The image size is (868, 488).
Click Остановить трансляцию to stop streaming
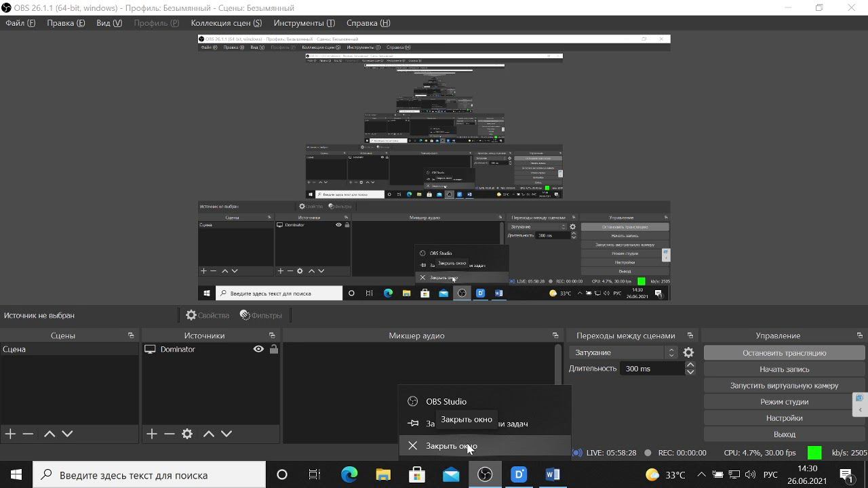(x=784, y=352)
